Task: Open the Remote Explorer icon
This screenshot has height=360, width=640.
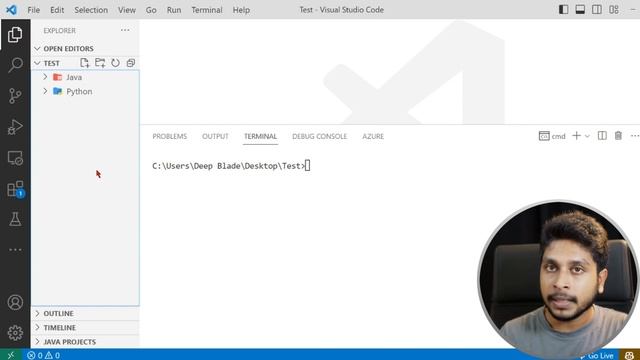Action: 15,158
